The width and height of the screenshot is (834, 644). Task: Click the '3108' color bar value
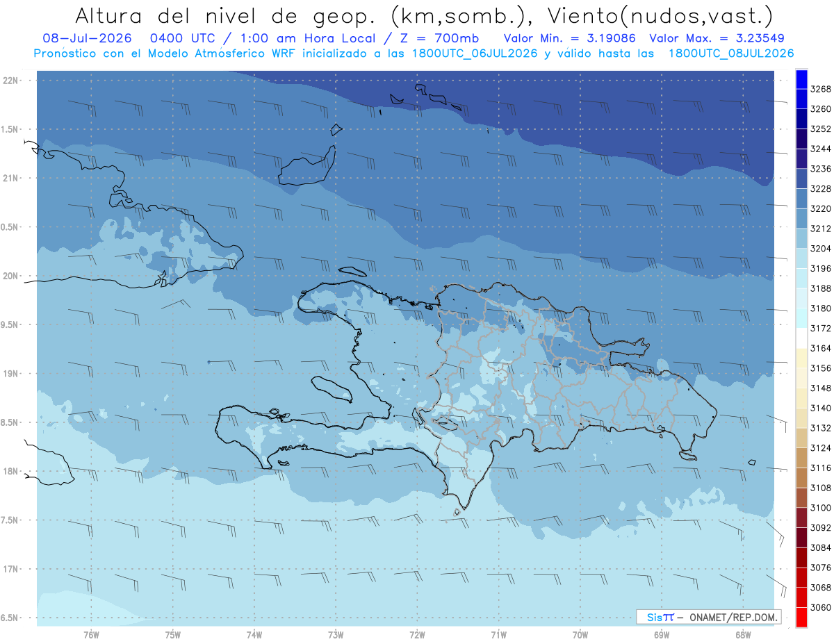point(821,488)
